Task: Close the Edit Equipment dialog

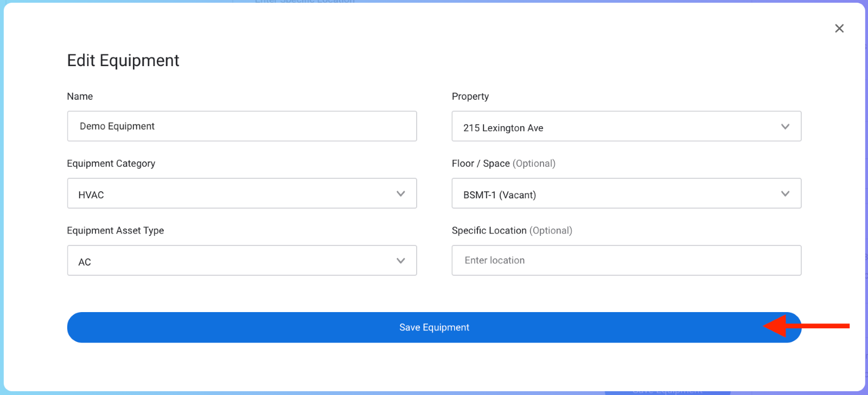Action: [x=839, y=28]
